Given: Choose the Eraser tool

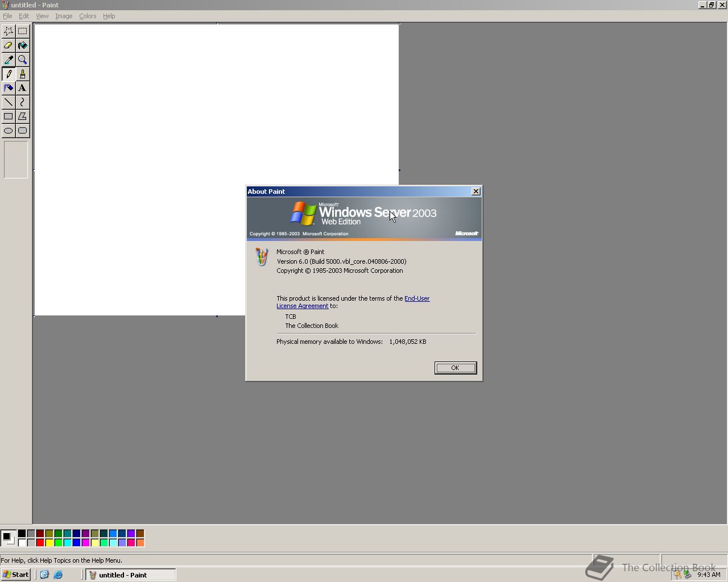Looking at the screenshot, I should [x=8, y=45].
